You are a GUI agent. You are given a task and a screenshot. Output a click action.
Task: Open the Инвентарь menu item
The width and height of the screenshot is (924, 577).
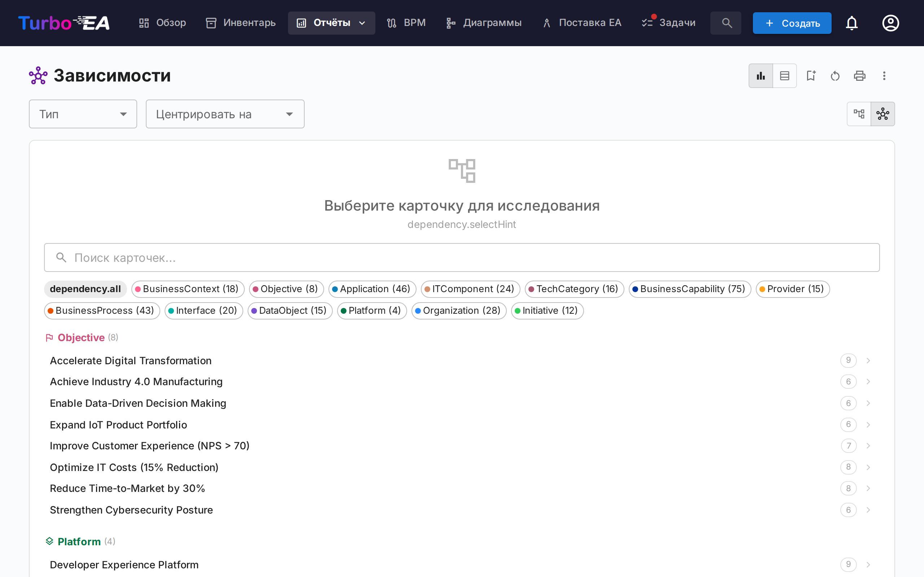[240, 23]
